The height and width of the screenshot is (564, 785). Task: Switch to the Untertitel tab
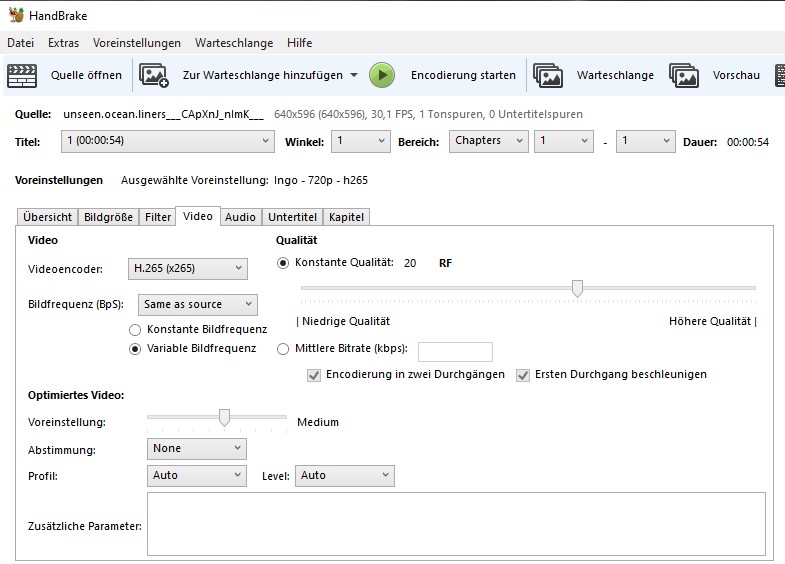[x=292, y=217]
